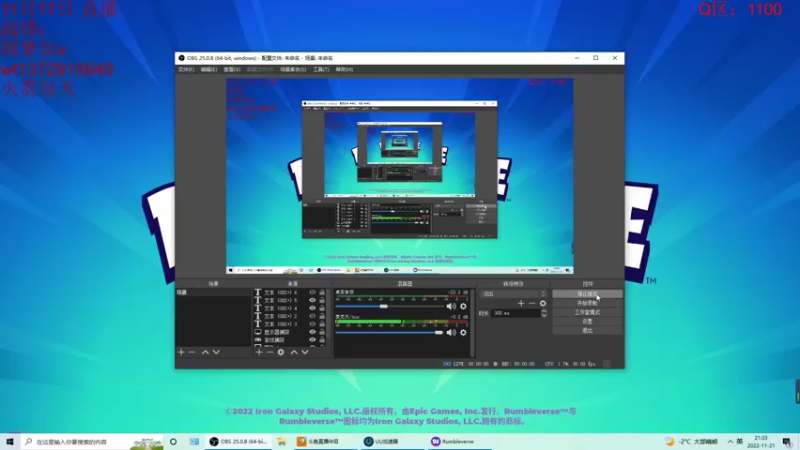Hide the 显示器捕获 display capture source
800x450 pixels.
[312, 332]
